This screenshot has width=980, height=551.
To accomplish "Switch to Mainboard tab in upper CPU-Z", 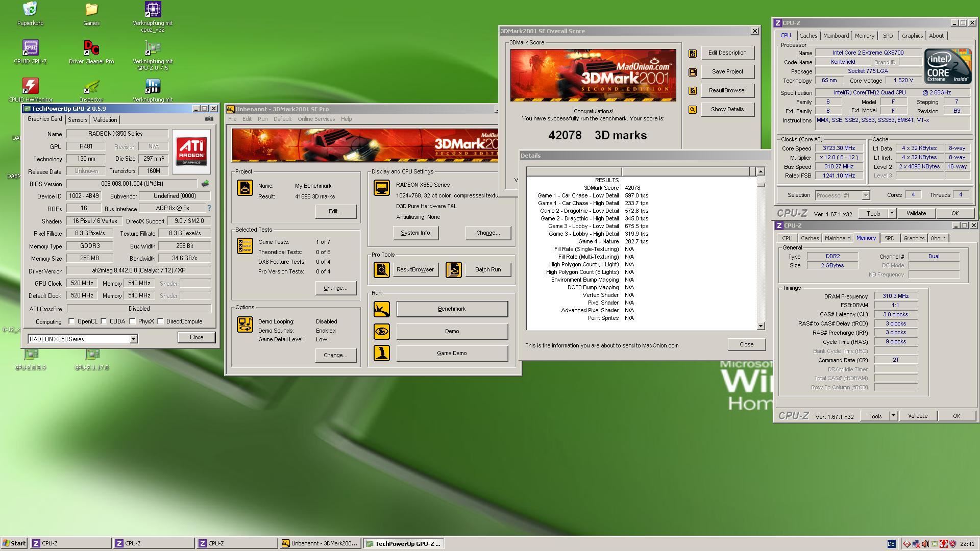I will (836, 36).
